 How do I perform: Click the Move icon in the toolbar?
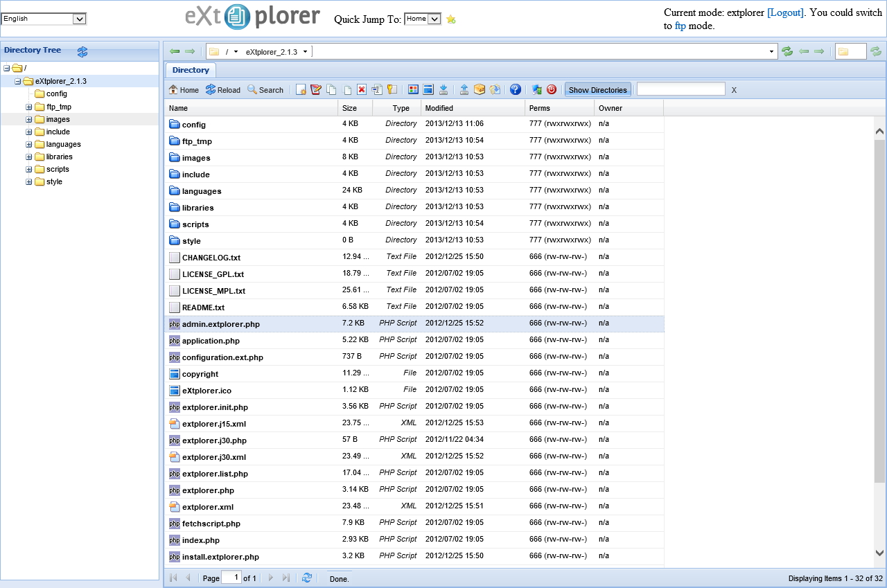click(347, 89)
